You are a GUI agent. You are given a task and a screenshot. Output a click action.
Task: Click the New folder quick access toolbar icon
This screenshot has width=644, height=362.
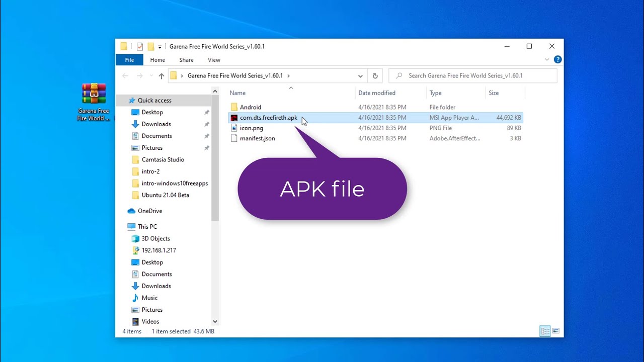point(150,46)
